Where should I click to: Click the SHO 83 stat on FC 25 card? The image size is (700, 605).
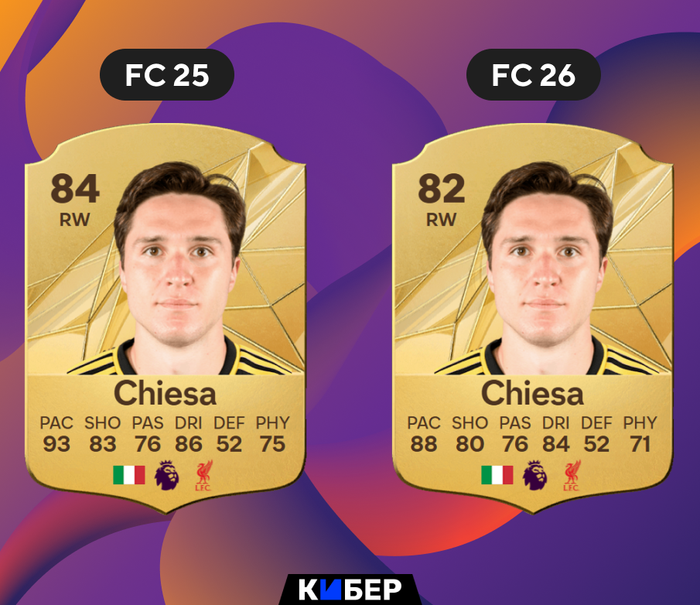(x=103, y=434)
